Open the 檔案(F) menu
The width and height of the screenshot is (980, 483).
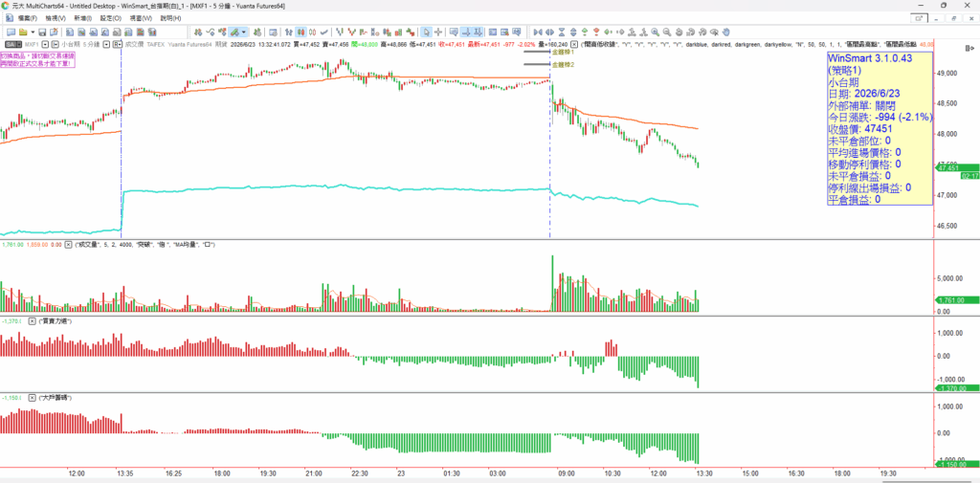click(27, 18)
